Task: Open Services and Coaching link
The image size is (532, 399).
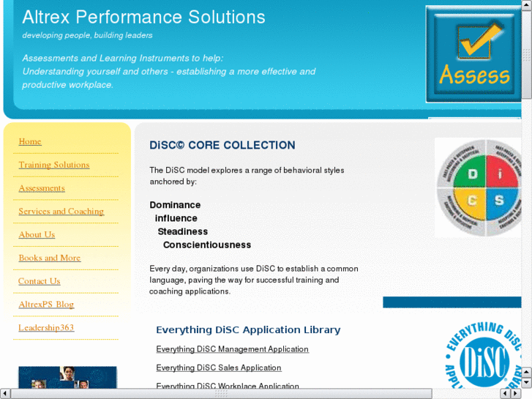Action: 61,212
